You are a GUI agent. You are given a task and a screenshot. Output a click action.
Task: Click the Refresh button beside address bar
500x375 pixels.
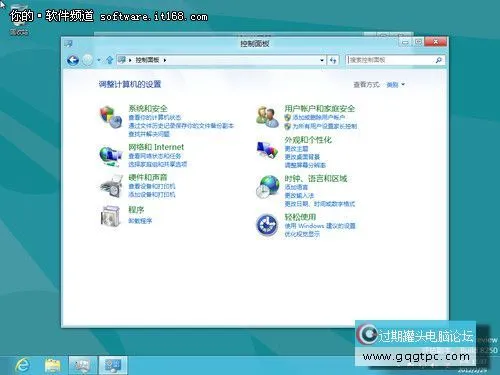333,60
